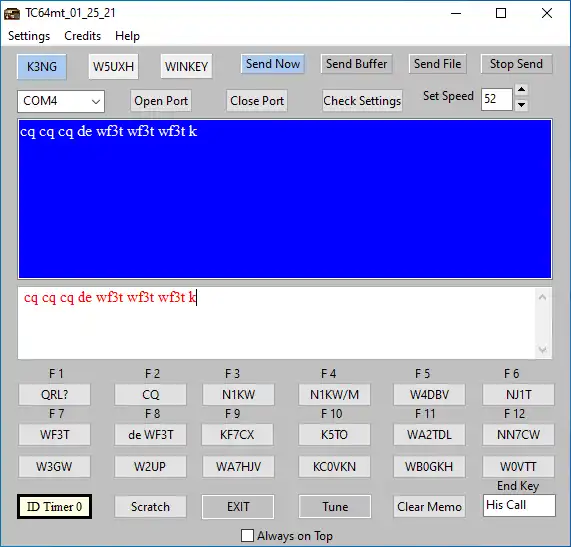
Task: Click Send File button
Action: (x=437, y=64)
